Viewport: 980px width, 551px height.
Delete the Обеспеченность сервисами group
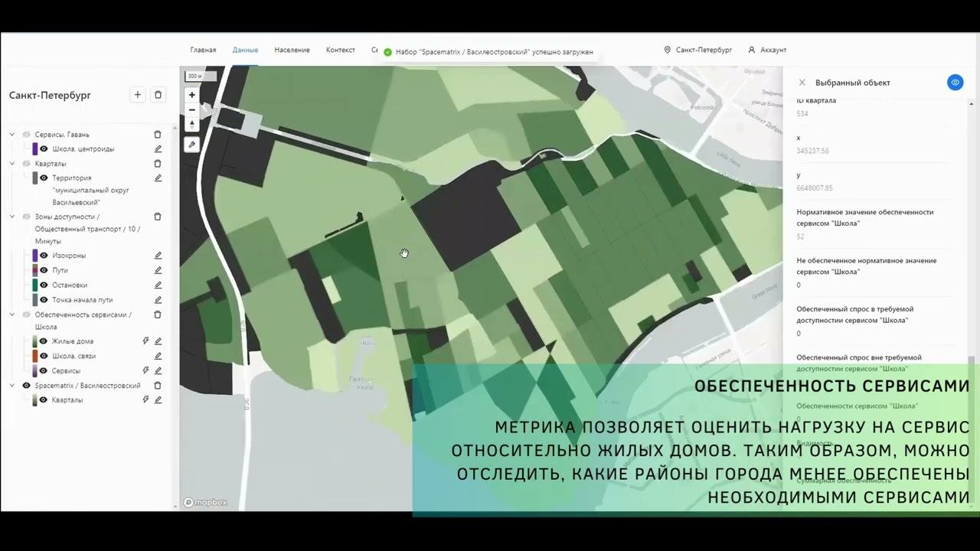pyautogui.click(x=158, y=315)
